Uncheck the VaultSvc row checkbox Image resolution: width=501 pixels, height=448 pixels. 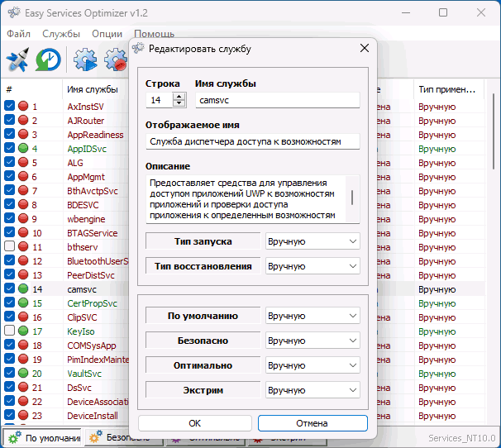pos(10,373)
